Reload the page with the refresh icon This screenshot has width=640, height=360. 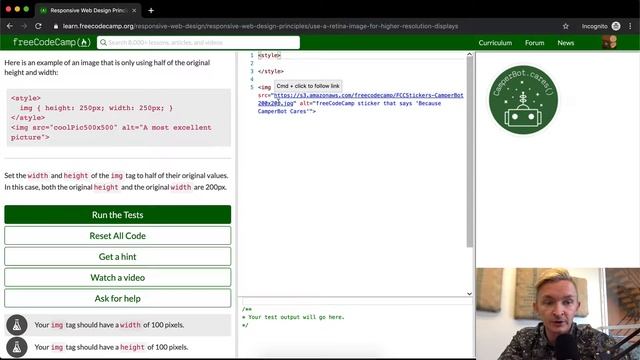point(38,26)
